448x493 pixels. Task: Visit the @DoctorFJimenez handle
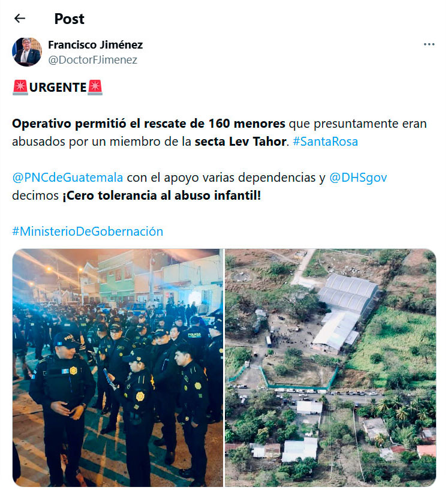92,60
